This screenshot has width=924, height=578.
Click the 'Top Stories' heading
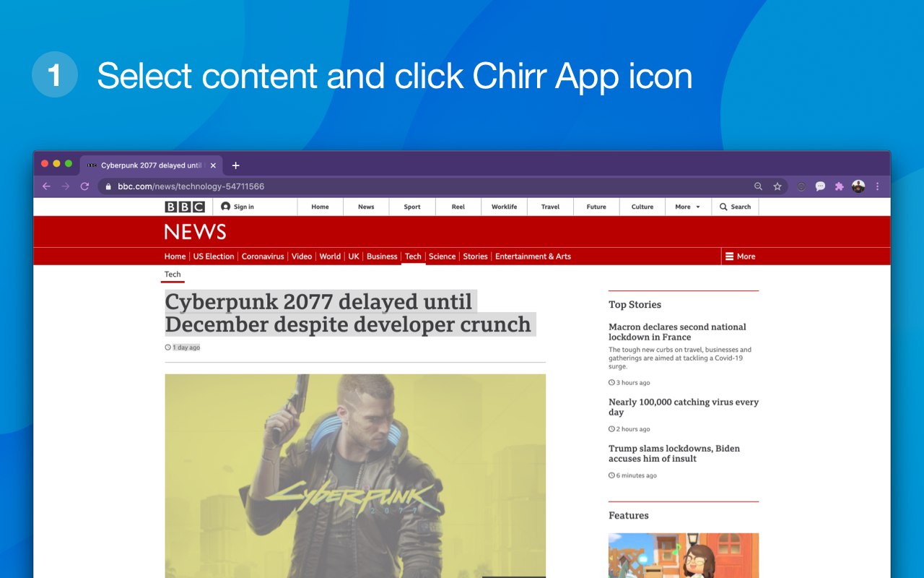tap(635, 305)
